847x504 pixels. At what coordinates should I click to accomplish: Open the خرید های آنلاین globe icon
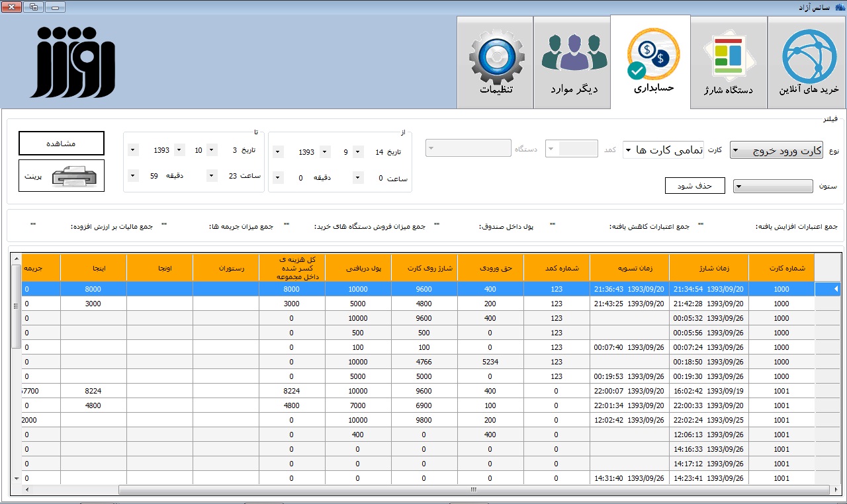point(809,56)
